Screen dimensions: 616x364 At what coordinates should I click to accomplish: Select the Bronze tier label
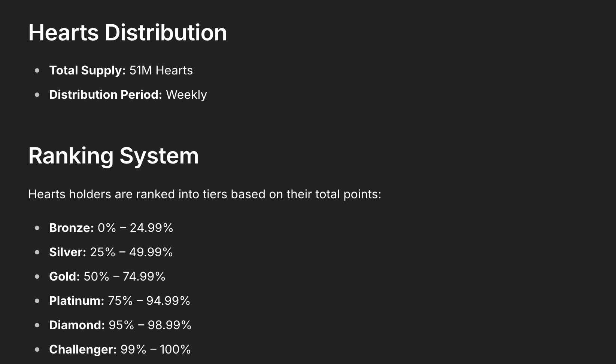(72, 228)
